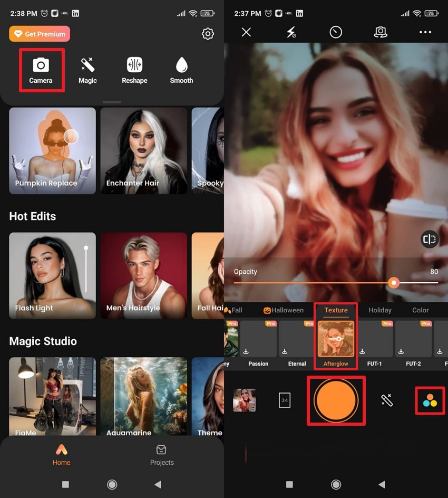Switch to the Home tab
The image size is (448, 498).
tap(62, 455)
